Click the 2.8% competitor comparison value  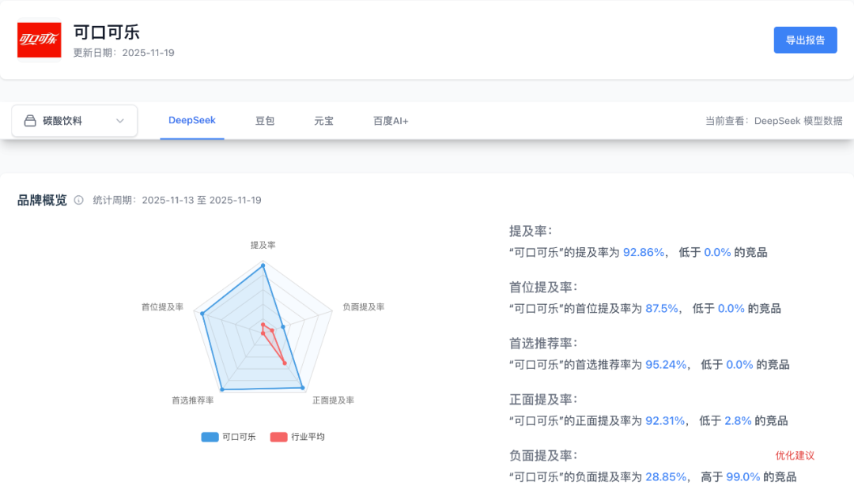pyautogui.click(x=738, y=421)
